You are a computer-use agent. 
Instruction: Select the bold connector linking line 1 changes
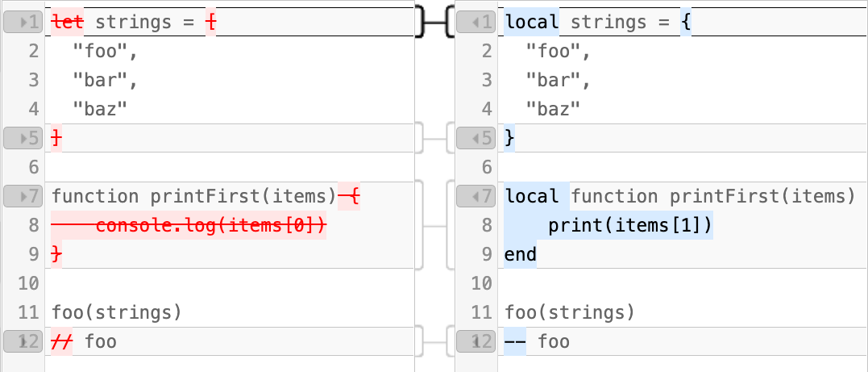pos(434,23)
